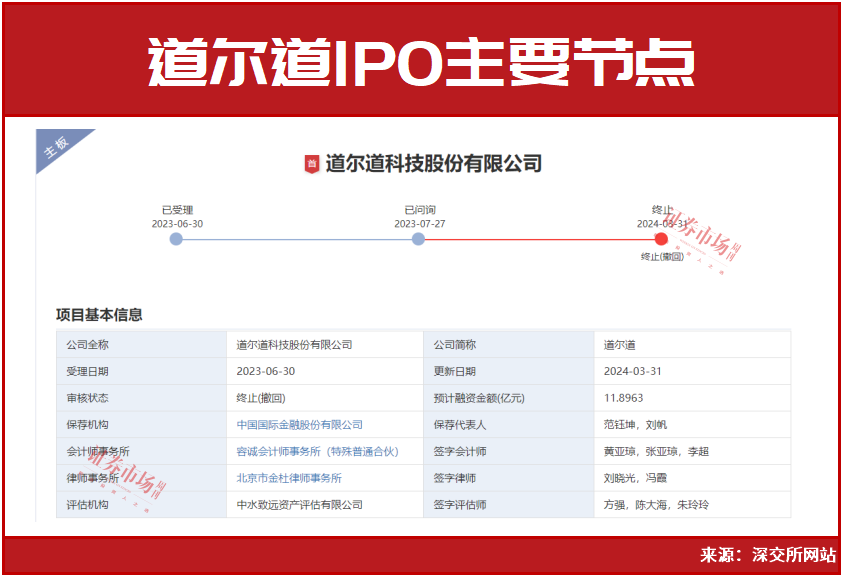Click the 已受理 stage label on timeline

pos(177,210)
